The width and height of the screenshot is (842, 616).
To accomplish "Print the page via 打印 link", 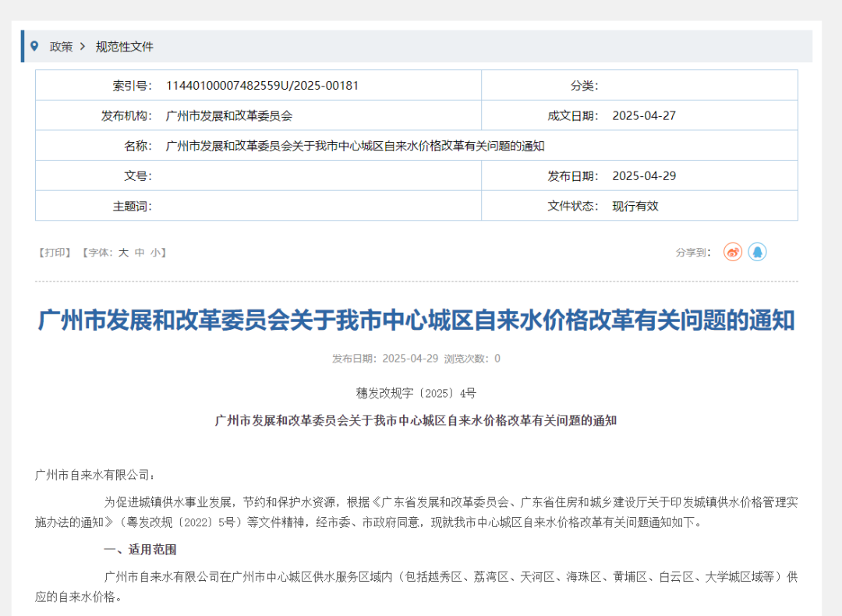I will (55, 253).
